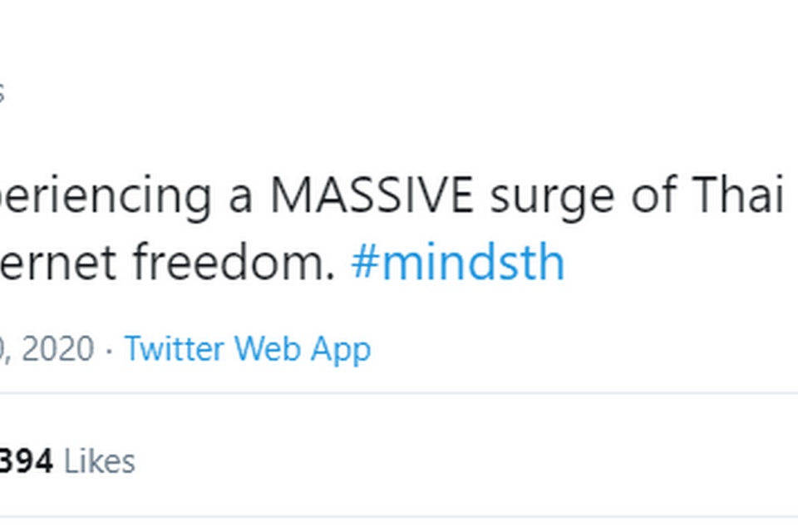
Task: Click the bold 394 count number
Action: pyautogui.click(x=27, y=461)
